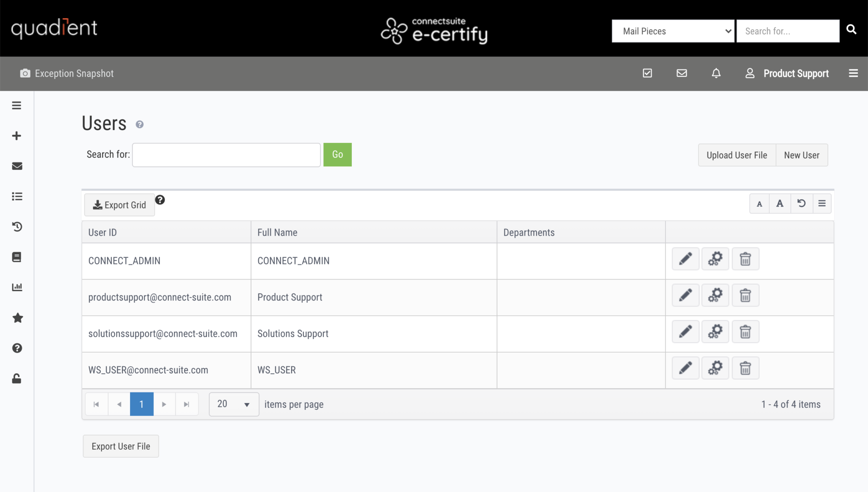Open the messages envelope icon in header
868x492 pixels.
(681, 73)
